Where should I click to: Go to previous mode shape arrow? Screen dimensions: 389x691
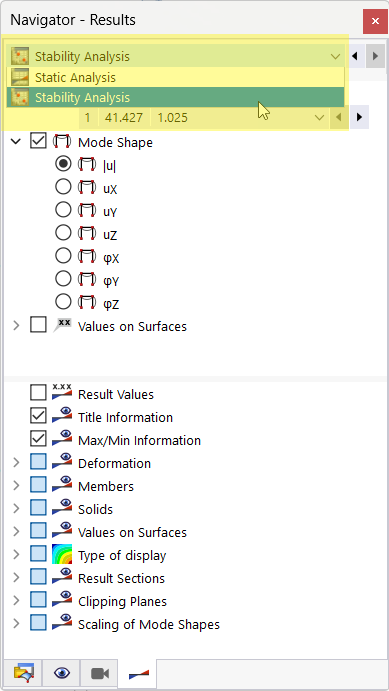pyautogui.click(x=339, y=118)
